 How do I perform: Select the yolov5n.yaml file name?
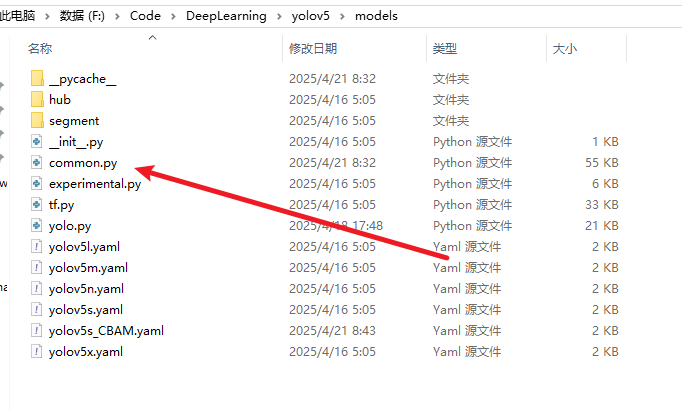click(86, 288)
